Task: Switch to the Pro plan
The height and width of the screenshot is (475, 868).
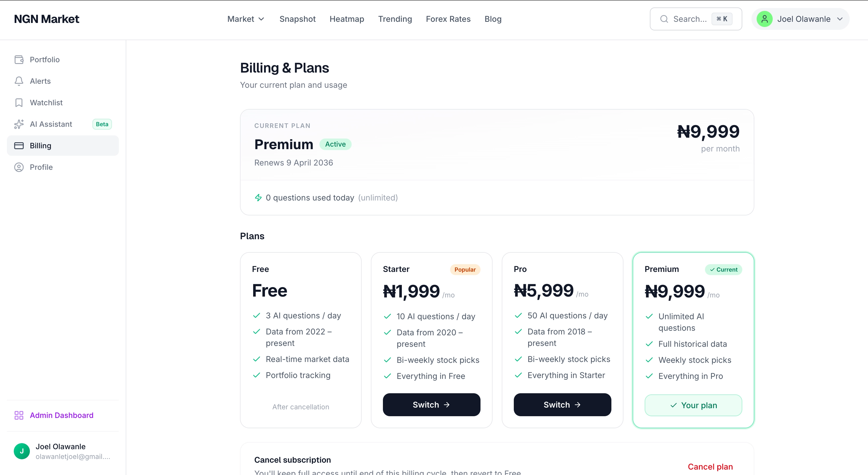Action: tap(562, 404)
